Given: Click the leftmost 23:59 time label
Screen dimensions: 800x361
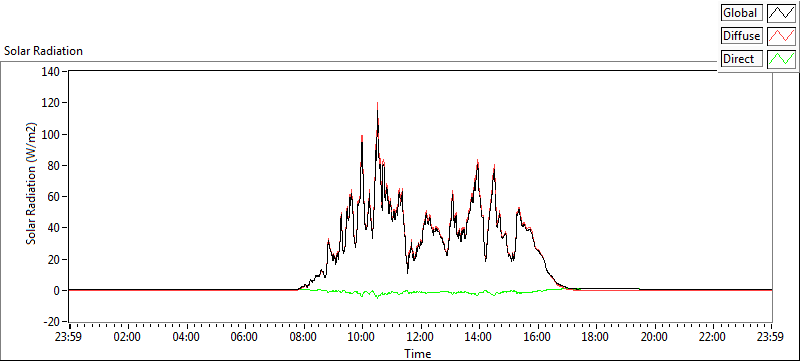Looking at the screenshot, I should 69,337.
